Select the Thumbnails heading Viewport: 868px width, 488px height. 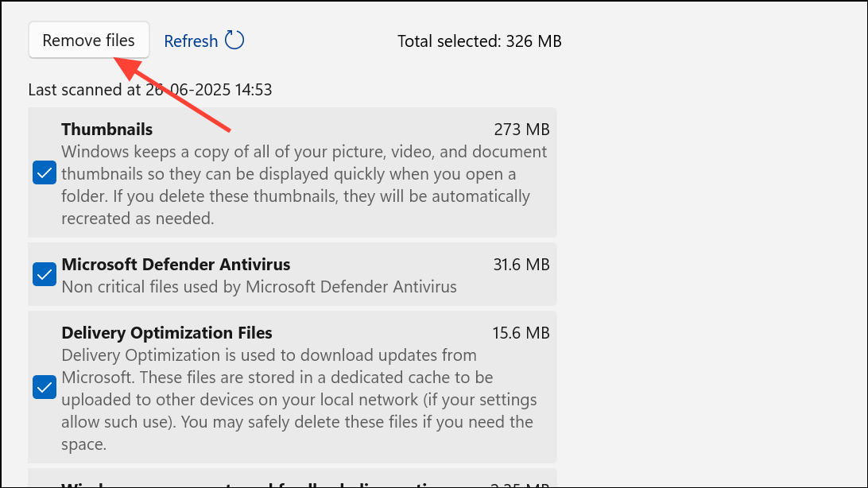107,130
